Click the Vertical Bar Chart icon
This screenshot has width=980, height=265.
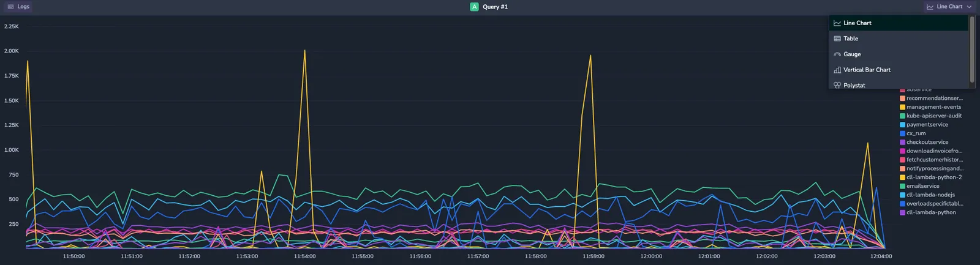pos(837,70)
